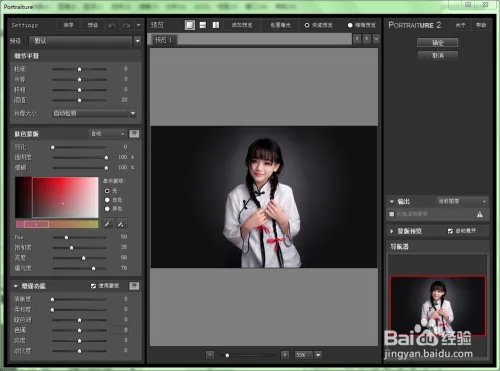Toggle create transparency mask checkbox in output
Screen dimensions: 500x371
392,214
